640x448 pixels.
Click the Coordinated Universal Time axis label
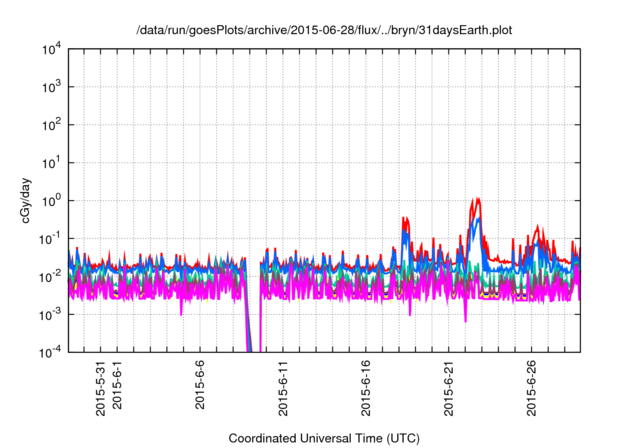pyautogui.click(x=325, y=438)
